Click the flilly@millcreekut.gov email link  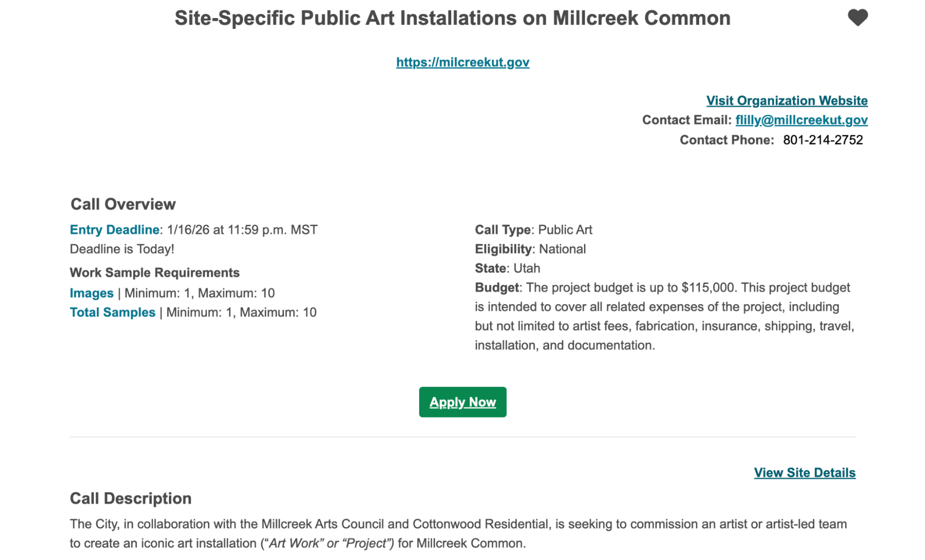tap(801, 120)
